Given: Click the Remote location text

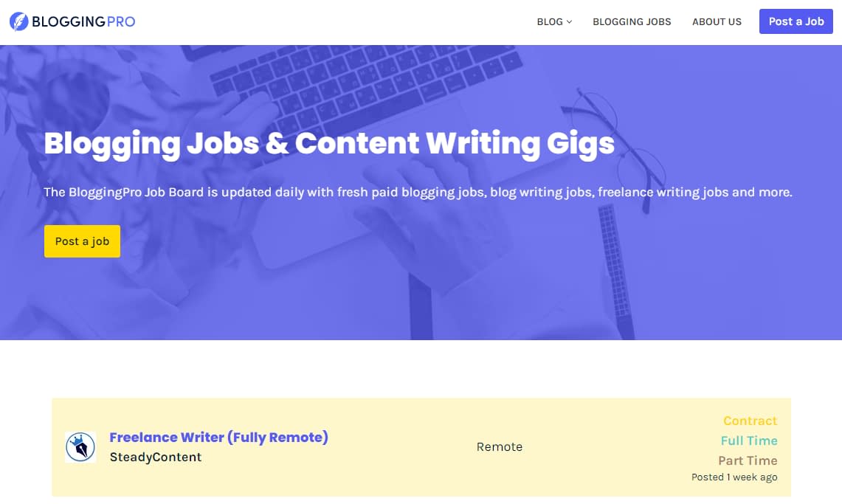Looking at the screenshot, I should point(500,446).
